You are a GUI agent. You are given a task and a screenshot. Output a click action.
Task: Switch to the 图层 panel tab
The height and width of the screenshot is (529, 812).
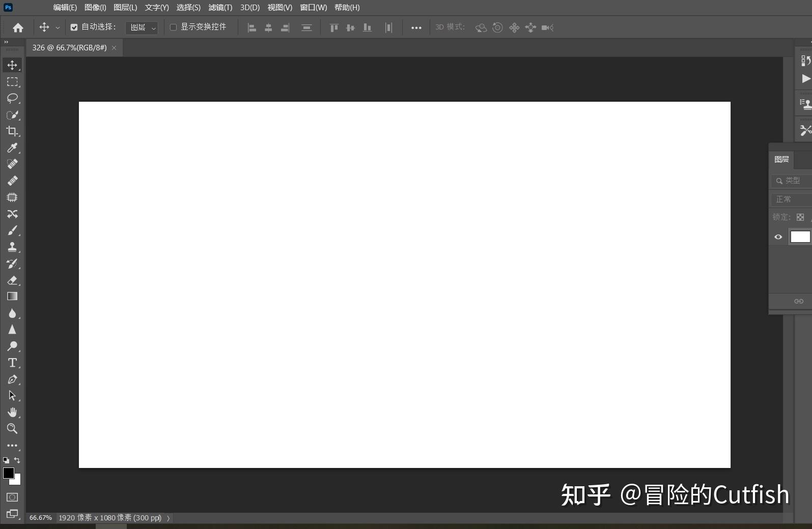(781, 159)
